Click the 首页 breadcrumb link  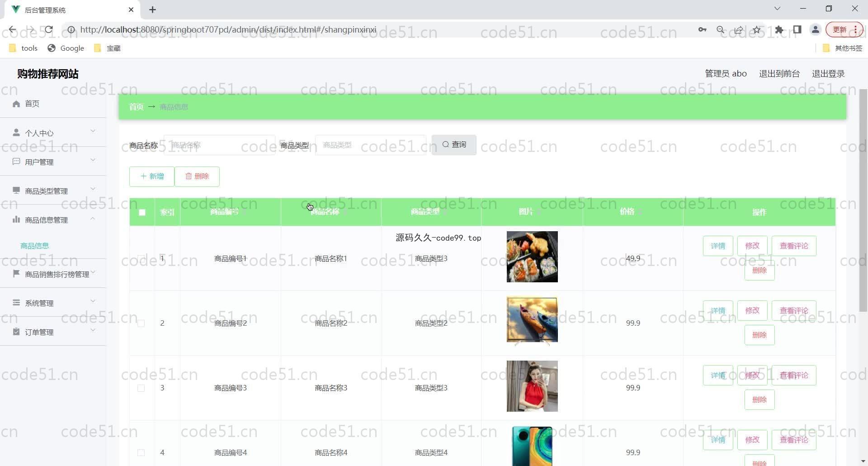pos(136,107)
